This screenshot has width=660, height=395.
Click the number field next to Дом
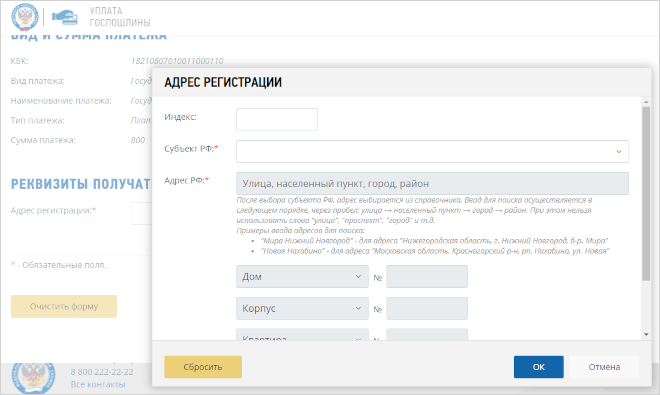[x=427, y=277]
